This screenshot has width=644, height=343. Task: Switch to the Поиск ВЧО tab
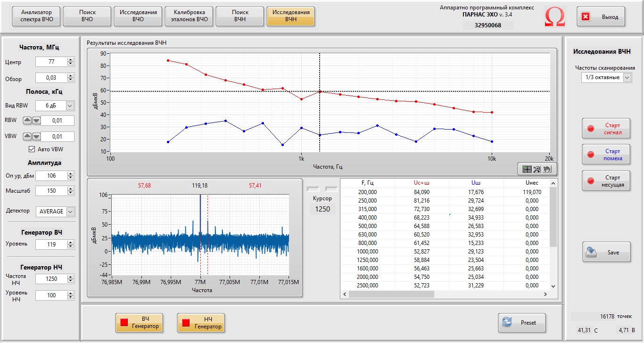(87, 16)
